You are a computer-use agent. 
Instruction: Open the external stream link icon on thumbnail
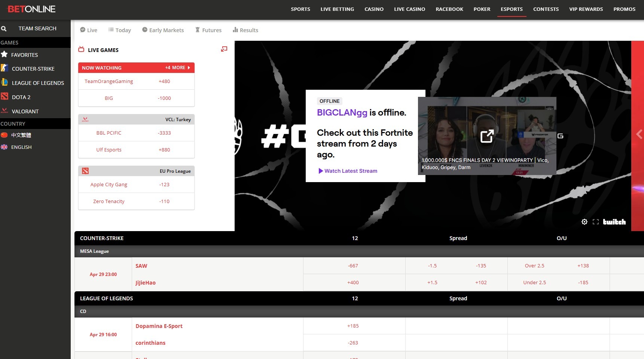click(487, 136)
